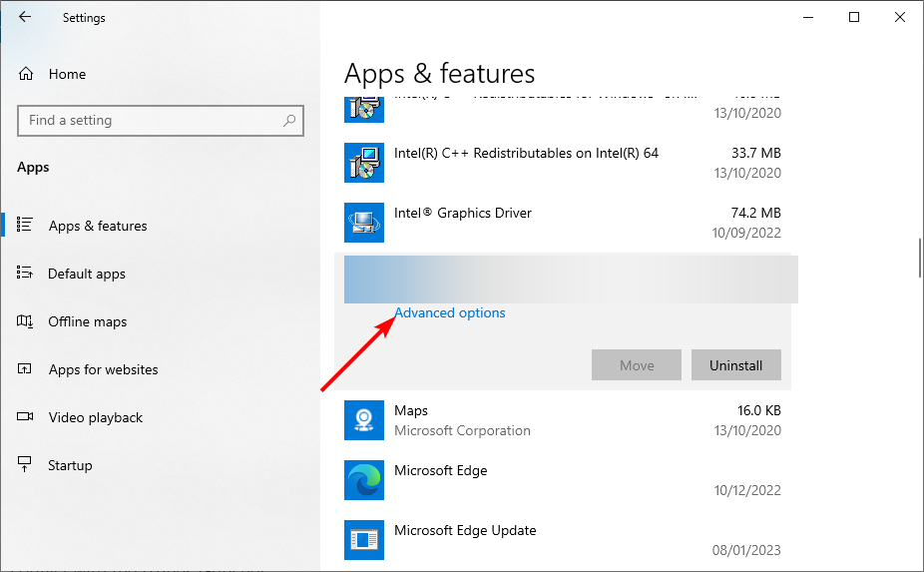
Task: Select Intel(R) C++ Redistributables on Intel(R) 64
Action: pos(526,154)
